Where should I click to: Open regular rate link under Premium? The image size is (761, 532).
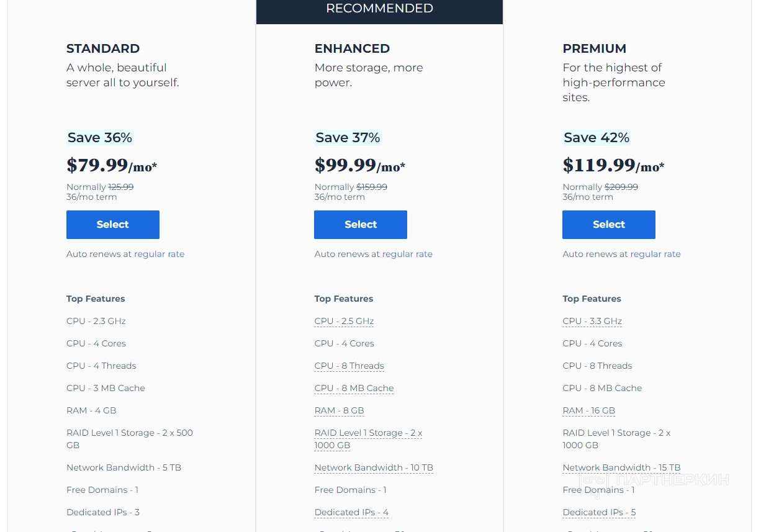[x=655, y=254]
